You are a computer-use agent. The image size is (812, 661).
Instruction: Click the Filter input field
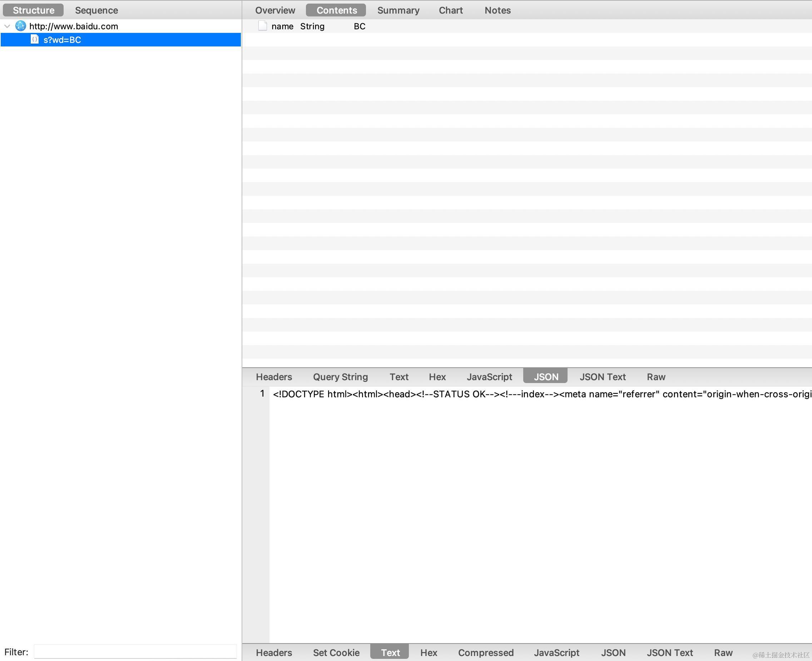tap(135, 651)
